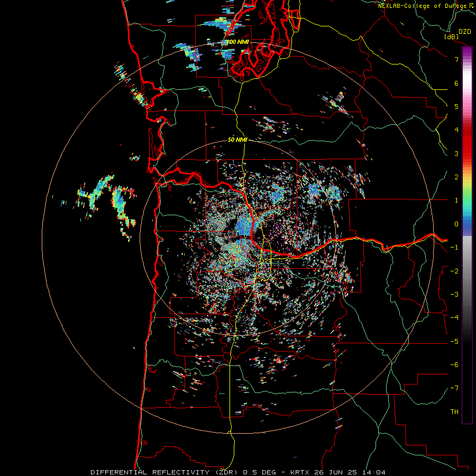
Task: Click the 0 value on color scale
Action: point(456,224)
